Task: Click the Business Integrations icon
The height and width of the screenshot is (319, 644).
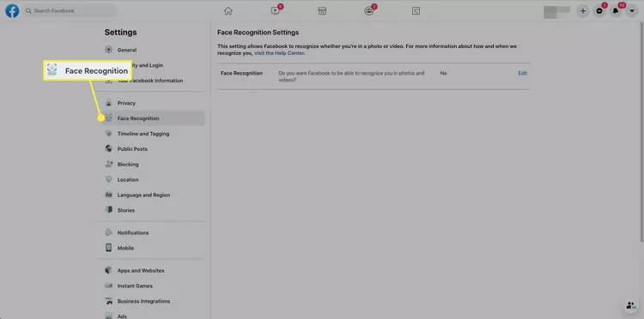Action: pos(108,301)
